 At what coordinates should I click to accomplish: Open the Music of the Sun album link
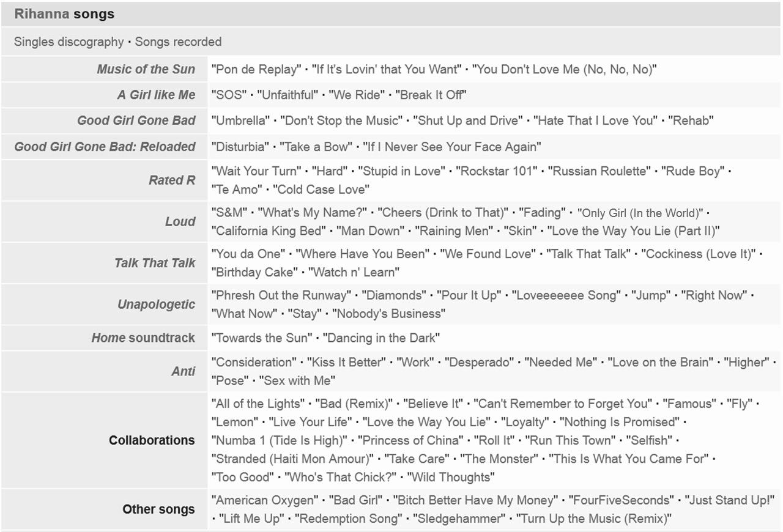(146, 69)
